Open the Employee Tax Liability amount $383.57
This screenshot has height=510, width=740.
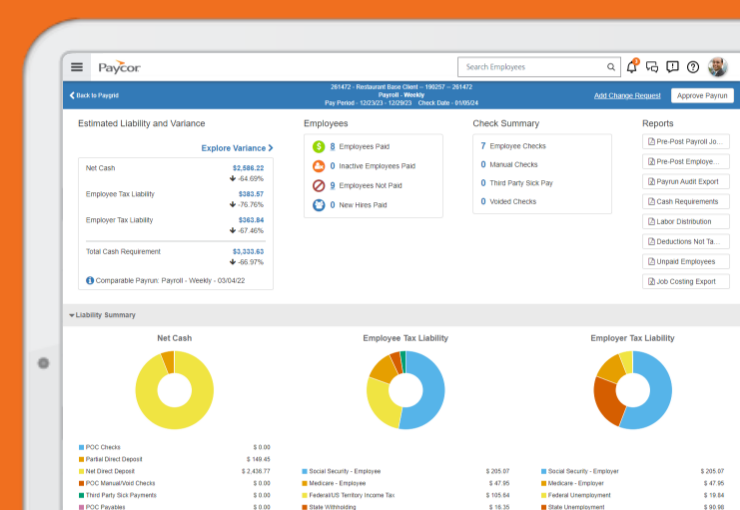click(251, 194)
